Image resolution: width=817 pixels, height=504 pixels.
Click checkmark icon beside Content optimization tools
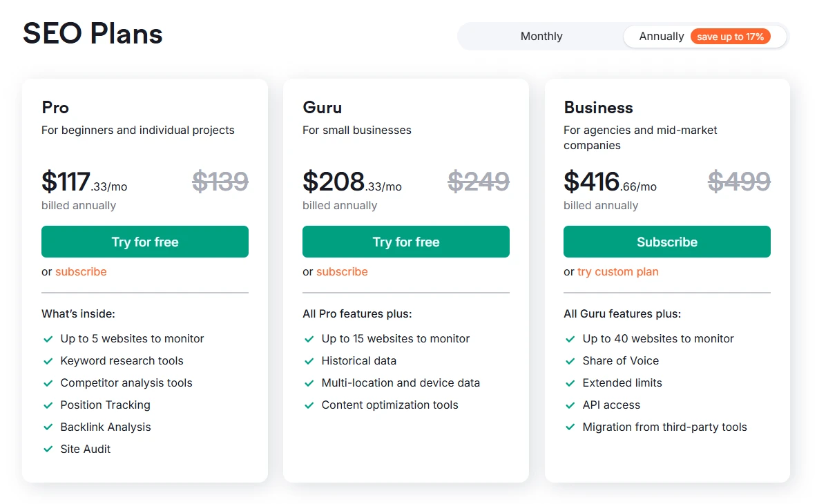pos(309,405)
